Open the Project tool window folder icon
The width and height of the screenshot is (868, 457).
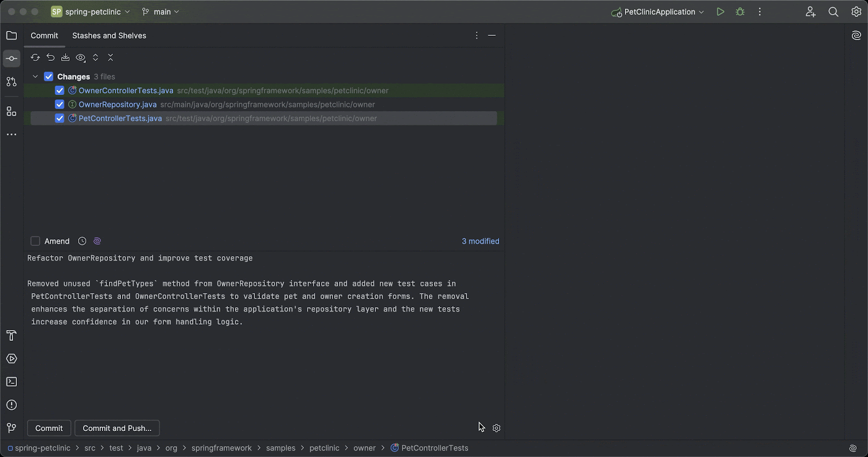[x=11, y=35]
